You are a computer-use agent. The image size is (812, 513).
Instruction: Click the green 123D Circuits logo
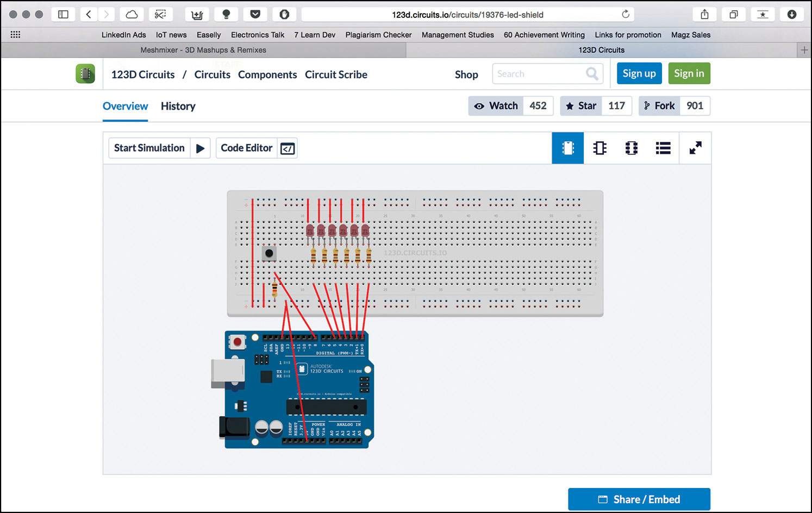coord(85,74)
